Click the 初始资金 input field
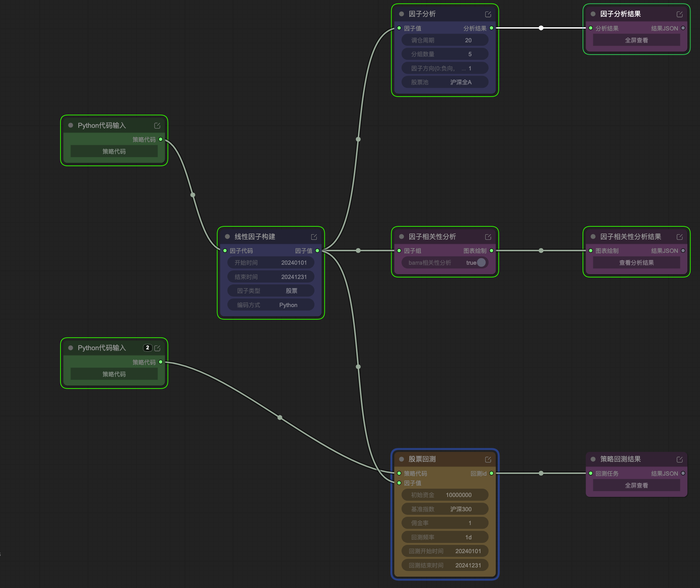This screenshot has width=700, height=588. click(445, 495)
